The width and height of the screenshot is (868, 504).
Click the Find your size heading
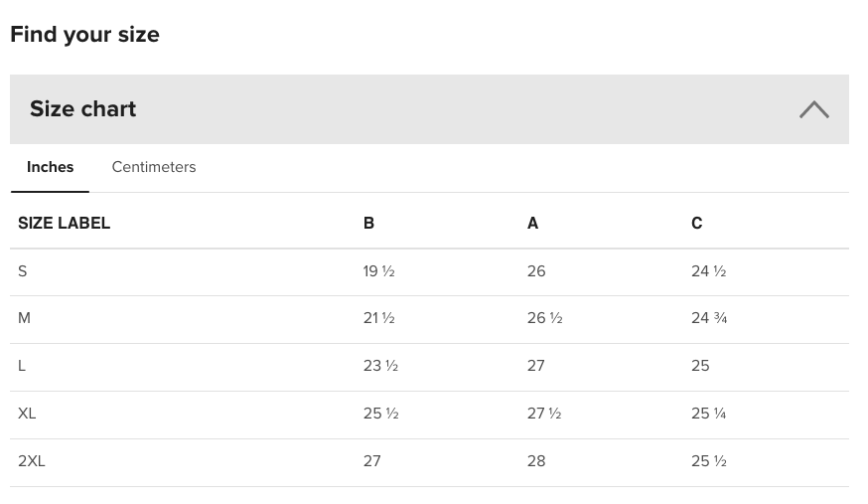(x=84, y=35)
